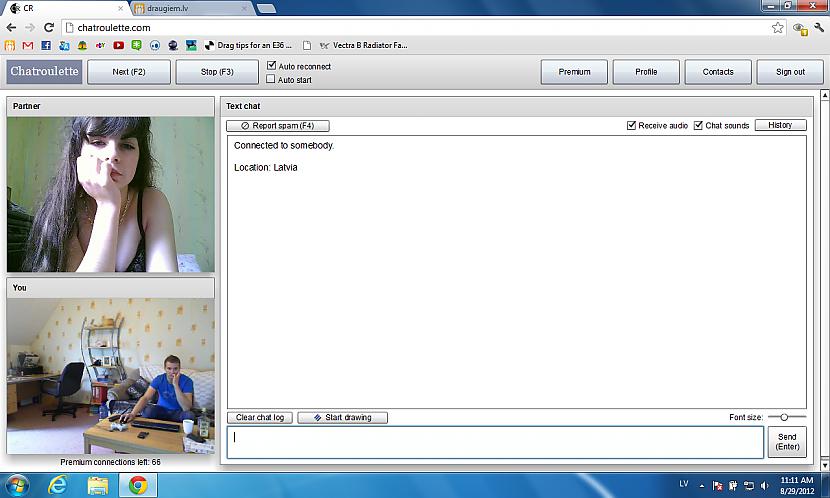The image size is (830, 498).
Task: Close the draugiem.lv tab
Action: [244, 8]
